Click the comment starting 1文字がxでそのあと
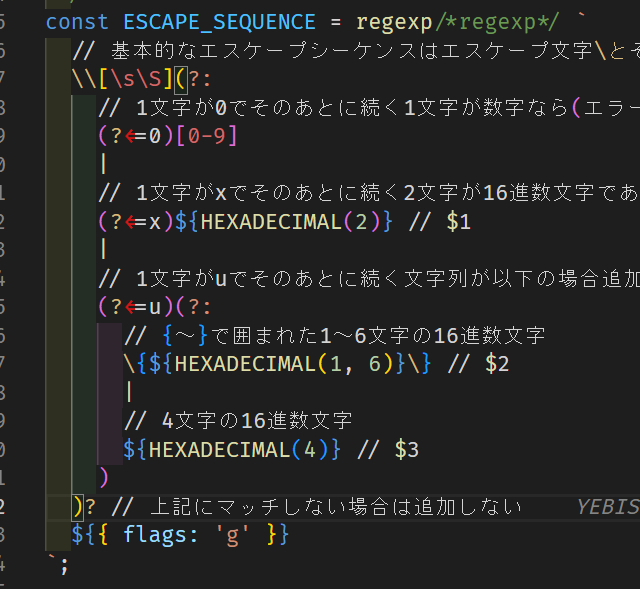The height and width of the screenshot is (589, 640). 369,193
